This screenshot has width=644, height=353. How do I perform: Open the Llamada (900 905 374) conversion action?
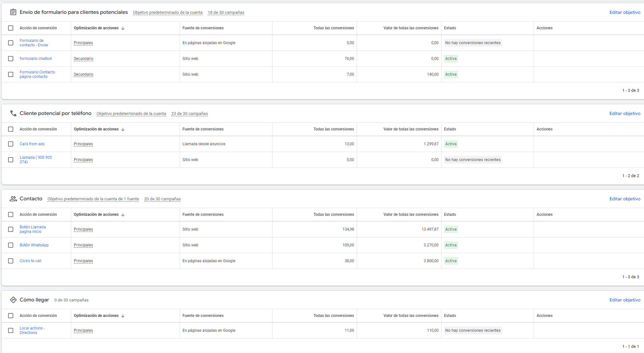click(35, 160)
